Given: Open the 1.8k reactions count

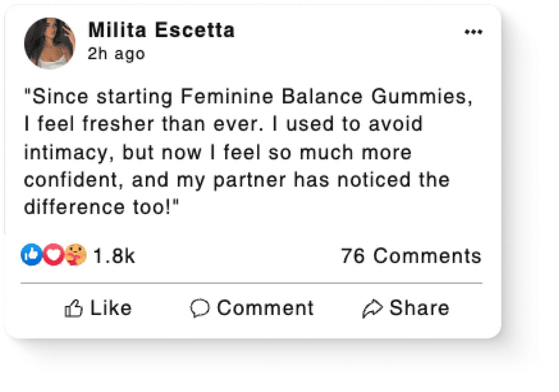Looking at the screenshot, I should (114, 256).
